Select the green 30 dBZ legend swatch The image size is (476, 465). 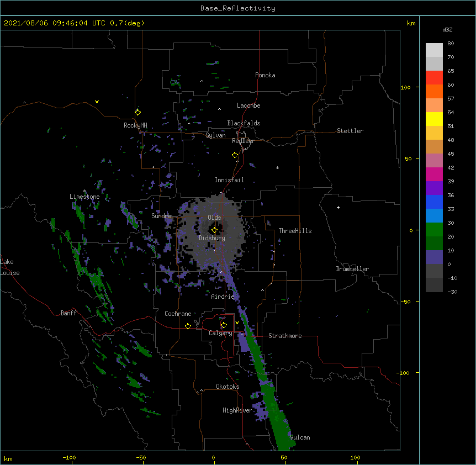click(x=434, y=230)
